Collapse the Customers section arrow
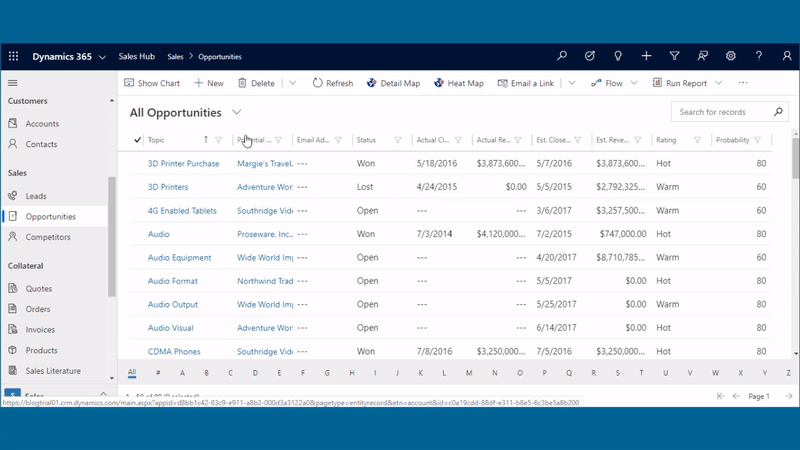Screen dimensions: 800x450 [112, 101]
